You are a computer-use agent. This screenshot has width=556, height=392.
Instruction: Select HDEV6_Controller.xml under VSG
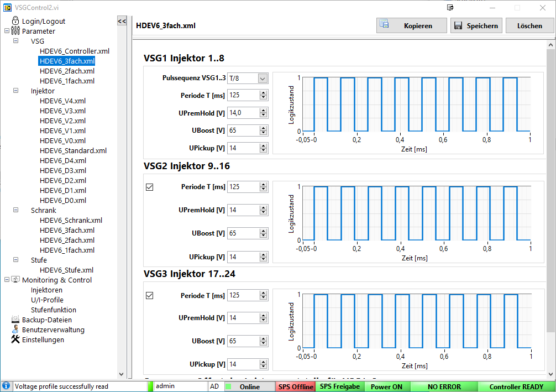pyautogui.click(x=75, y=51)
